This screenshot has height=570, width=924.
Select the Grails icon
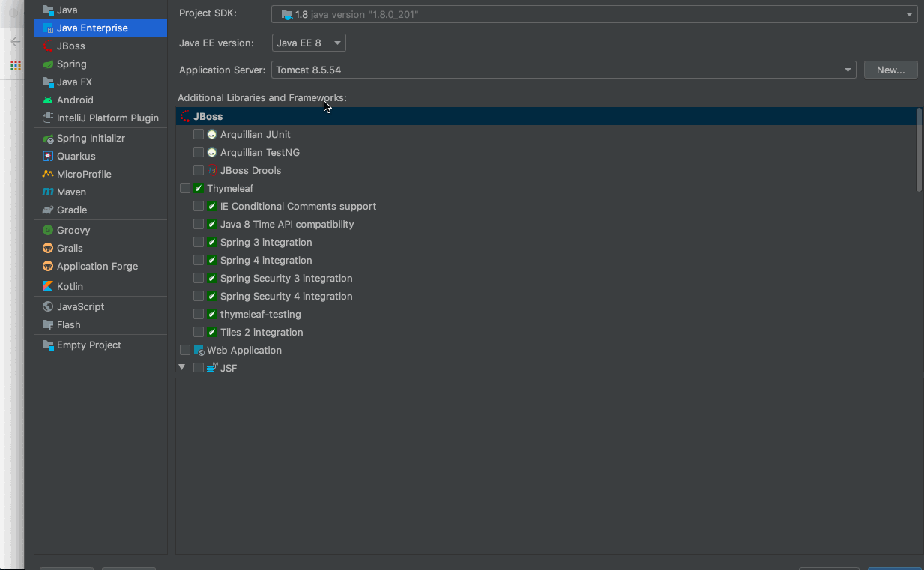coord(48,249)
